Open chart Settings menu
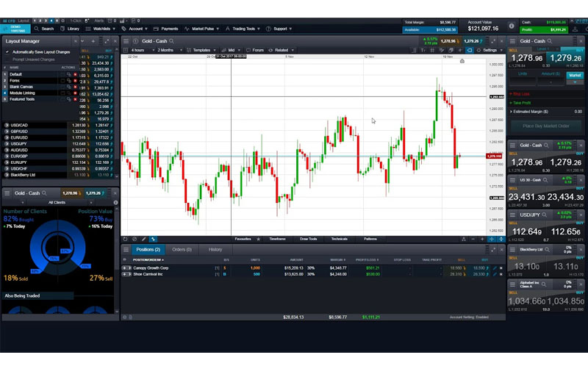 click(x=490, y=50)
